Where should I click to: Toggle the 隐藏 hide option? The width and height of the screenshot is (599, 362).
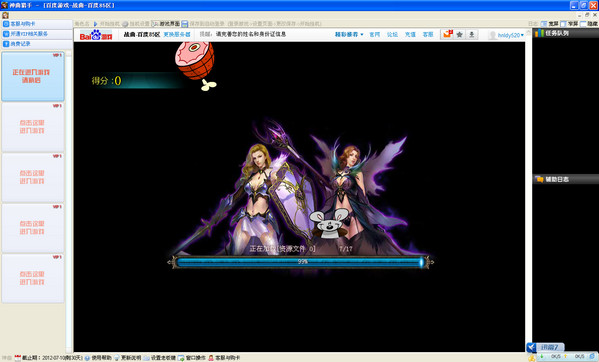coord(589,24)
